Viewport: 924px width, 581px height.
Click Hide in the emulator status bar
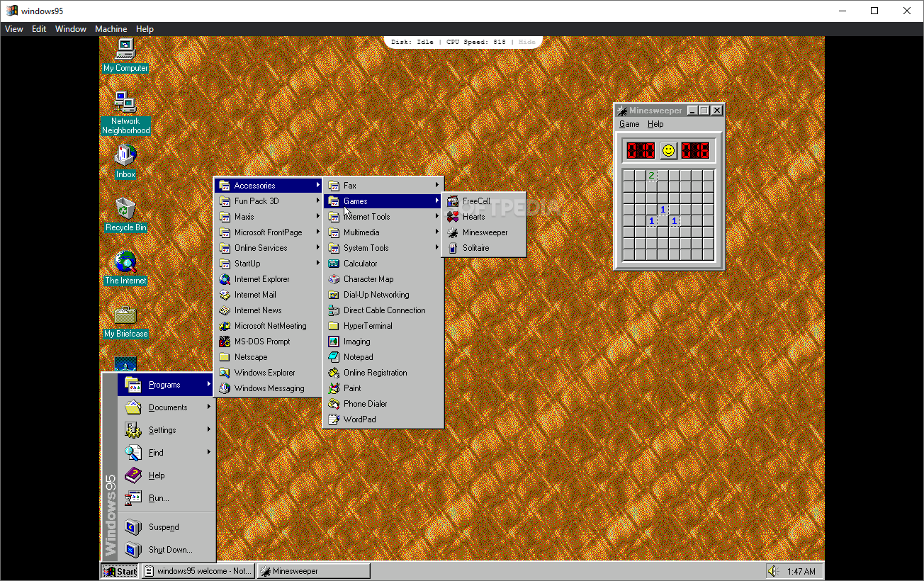527,42
